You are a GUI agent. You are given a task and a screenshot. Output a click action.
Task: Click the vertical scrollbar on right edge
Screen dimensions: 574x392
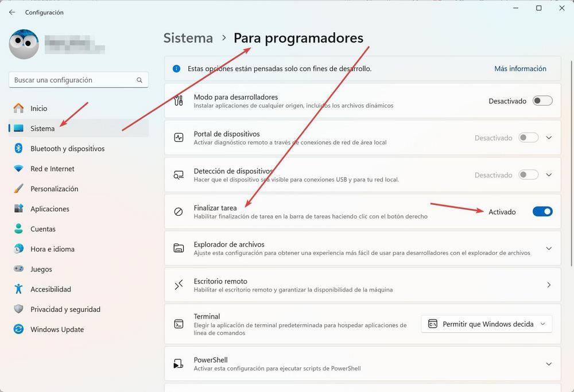coord(572,163)
